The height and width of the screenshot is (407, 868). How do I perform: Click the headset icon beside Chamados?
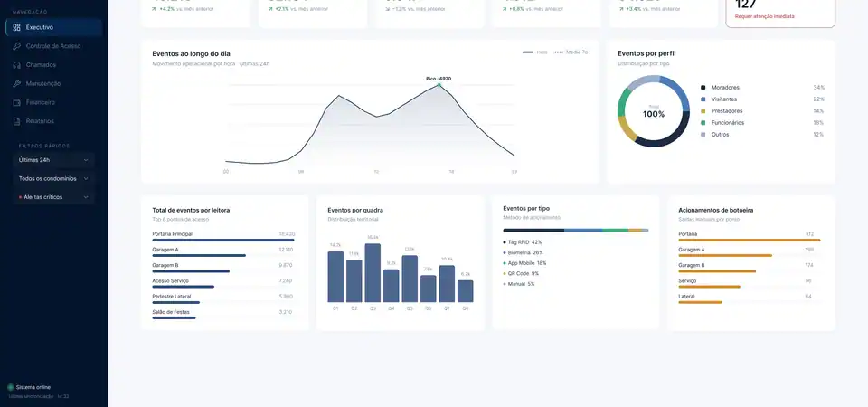point(16,65)
